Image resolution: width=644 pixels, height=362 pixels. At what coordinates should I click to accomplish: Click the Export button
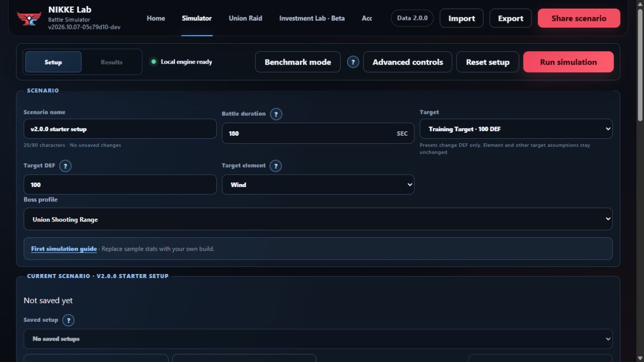tap(511, 18)
